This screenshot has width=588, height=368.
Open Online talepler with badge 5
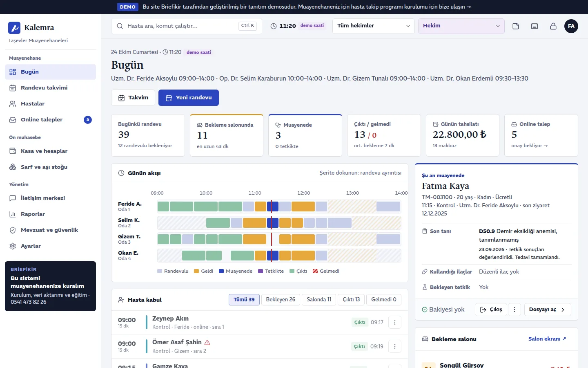pos(50,120)
